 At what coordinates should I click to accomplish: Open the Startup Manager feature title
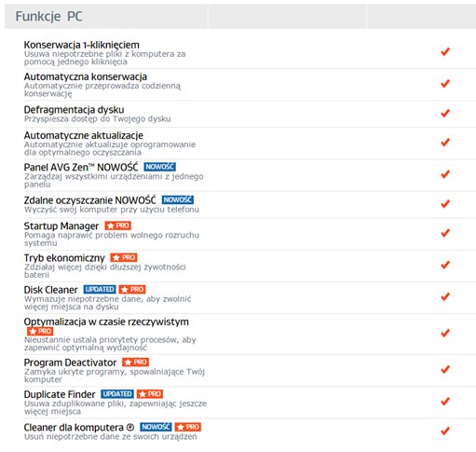click(61, 226)
